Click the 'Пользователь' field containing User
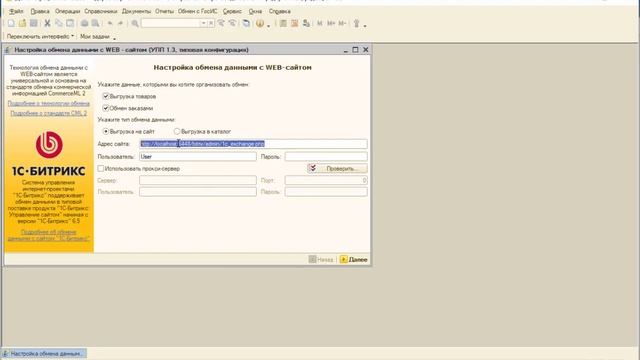 [198, 156]
